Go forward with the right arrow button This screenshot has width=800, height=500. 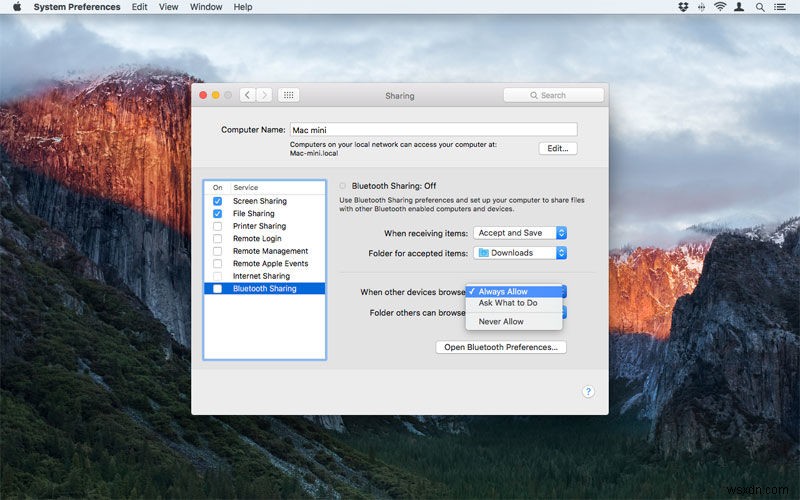(x=264, y=95)
